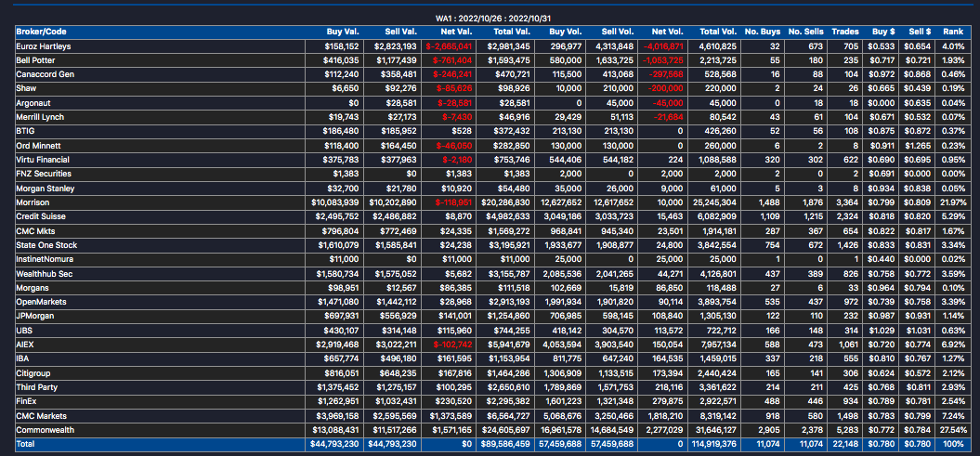Click the Trades column header
Viewport: 980px width, 456px height.
pyautogui.click(x=845, y=32)
